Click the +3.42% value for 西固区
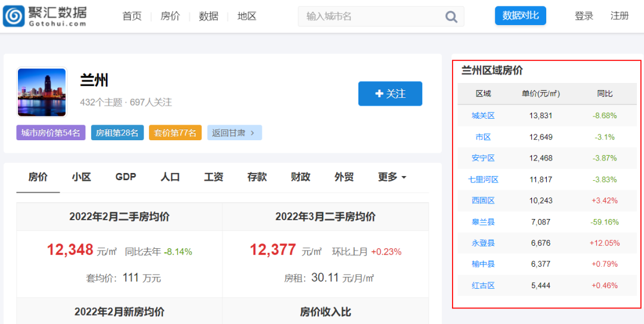644x324 pixels. pos(605,200)
